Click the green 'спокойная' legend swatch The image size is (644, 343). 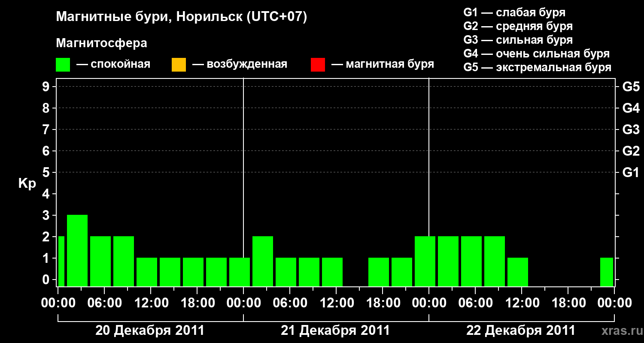pos(63,65)
